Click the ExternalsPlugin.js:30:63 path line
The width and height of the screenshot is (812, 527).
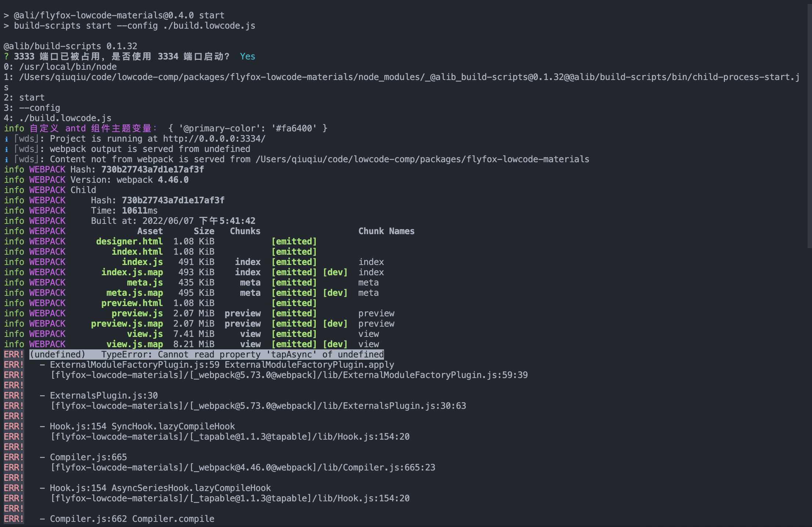coord(258,406)
